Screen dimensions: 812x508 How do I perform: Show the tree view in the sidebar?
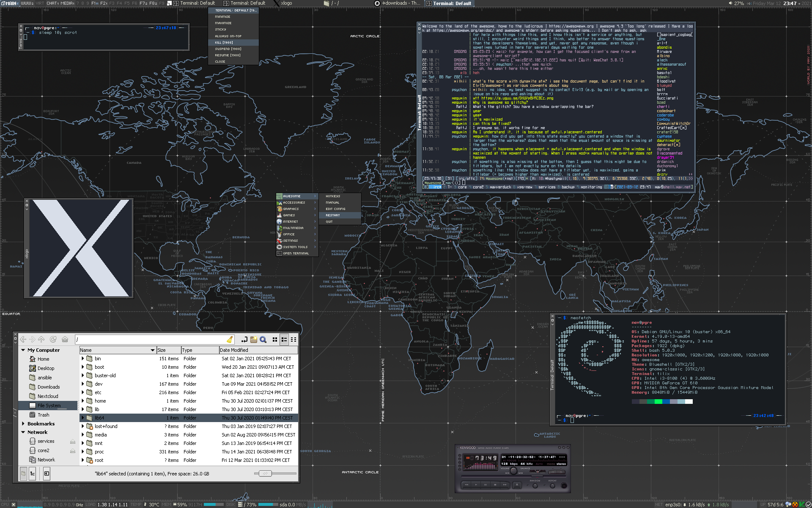coord(33,474)
